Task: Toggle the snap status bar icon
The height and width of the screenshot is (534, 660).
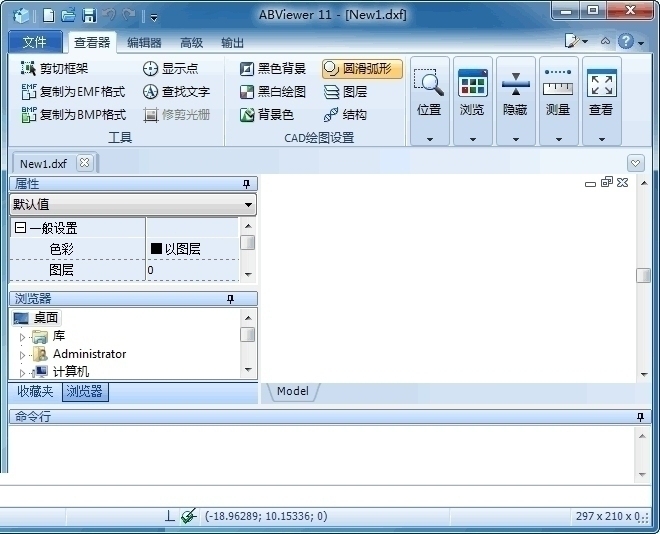Action: click(189, 516)
